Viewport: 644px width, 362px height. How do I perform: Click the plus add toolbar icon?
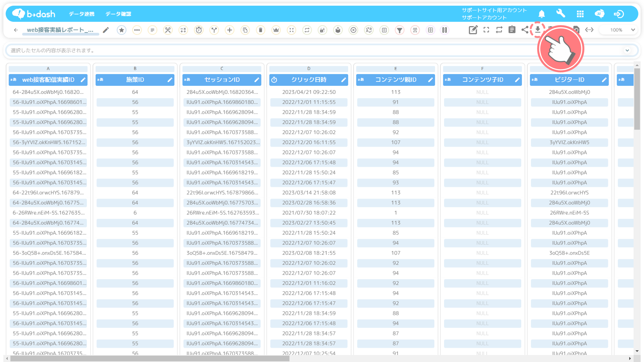(x=230, y=30)
